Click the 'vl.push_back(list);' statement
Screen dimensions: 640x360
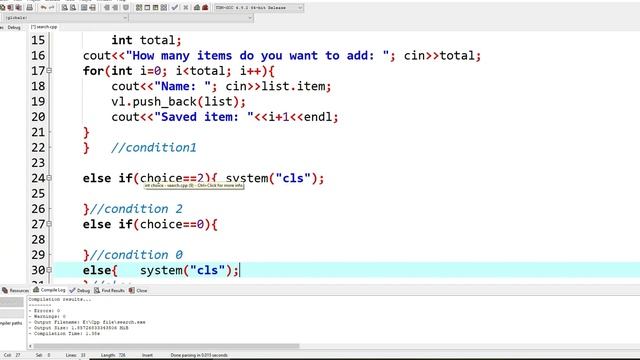(x=179, y=102)
